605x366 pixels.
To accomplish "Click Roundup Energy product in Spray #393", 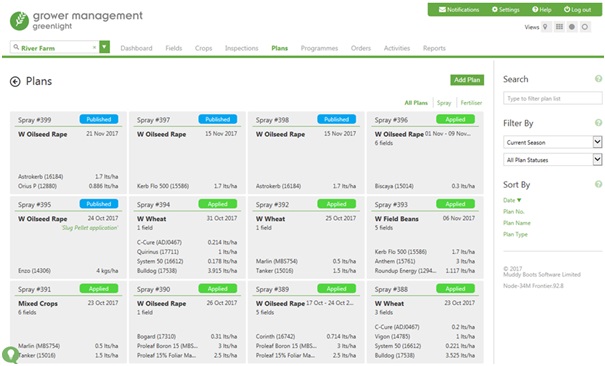I will pos(405,271).
